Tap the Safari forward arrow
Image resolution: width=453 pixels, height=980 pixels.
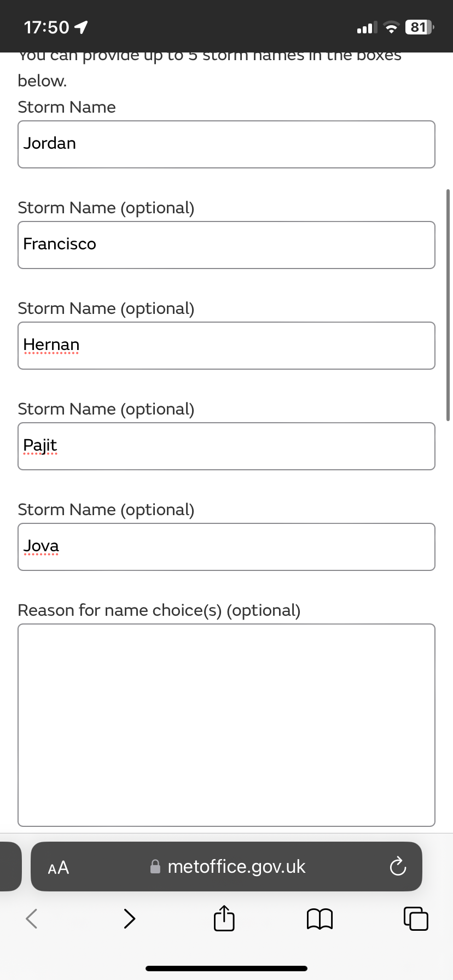coord(130,918)
